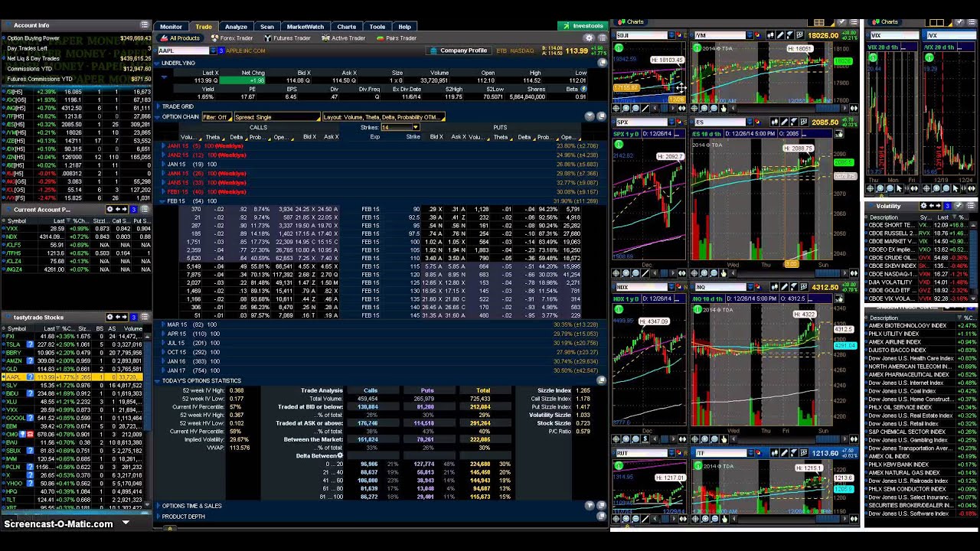Image resolution: width=980 pixels, height=551 pixels.
Task: Open Current Account watchlist gear icon
Action: [x=110, y=209]
